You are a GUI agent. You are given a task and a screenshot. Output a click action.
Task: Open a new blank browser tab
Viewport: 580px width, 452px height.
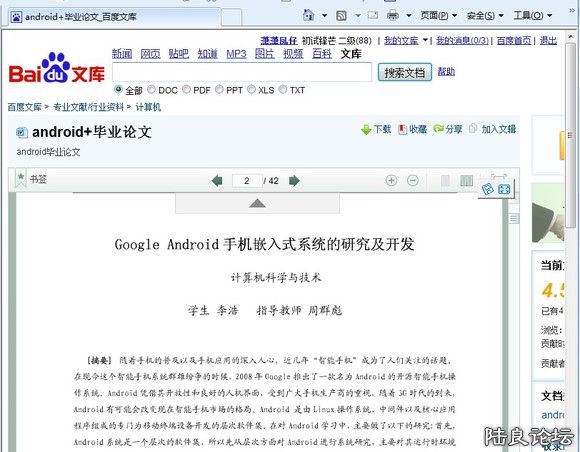click(232, 18)
